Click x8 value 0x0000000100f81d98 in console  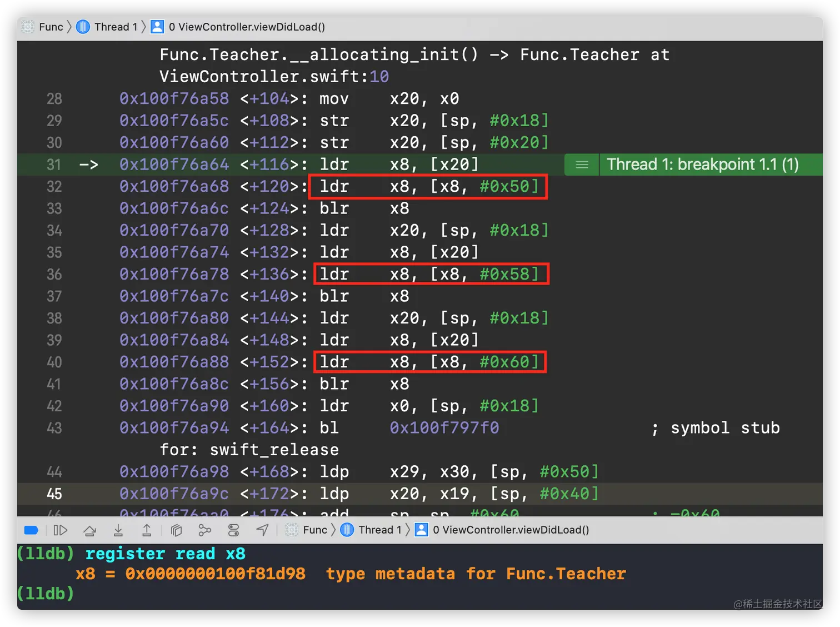coord(215,574)
